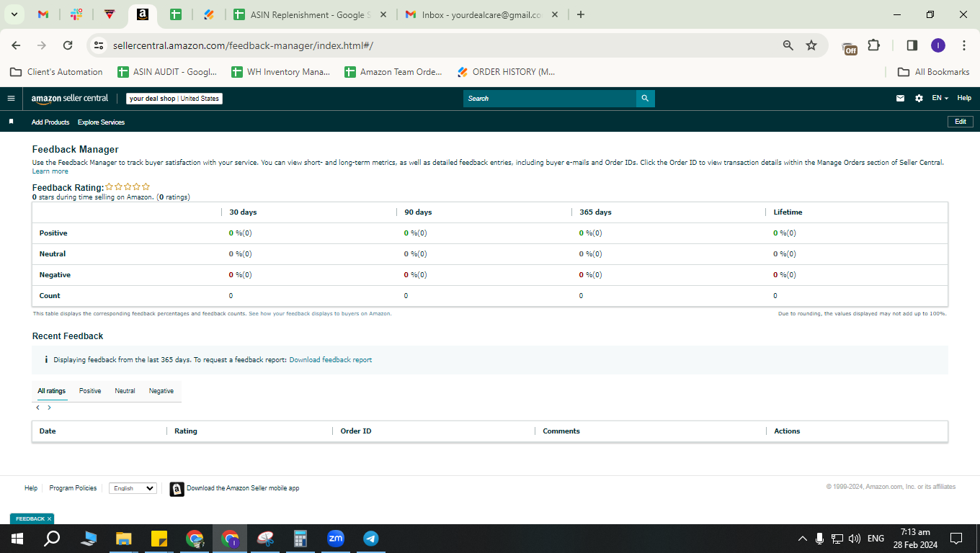Switch marketplace via your deal shop selector
This screenshot has height=553, width=980.
tap(174, 99)
